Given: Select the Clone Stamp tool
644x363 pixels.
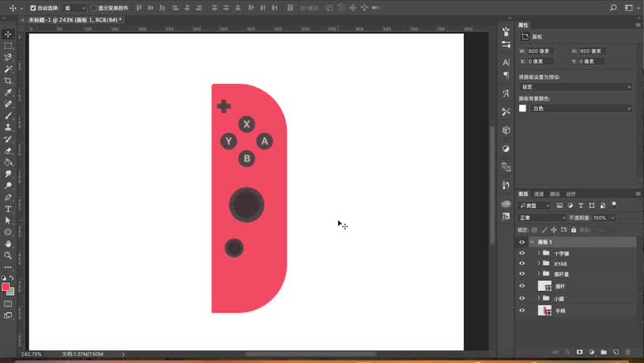Looking at the screenshot, I should pos(8,127).
